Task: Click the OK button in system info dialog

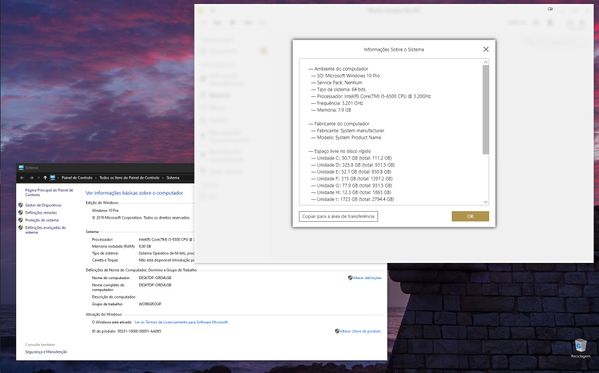Action: (x=470, y=216)
